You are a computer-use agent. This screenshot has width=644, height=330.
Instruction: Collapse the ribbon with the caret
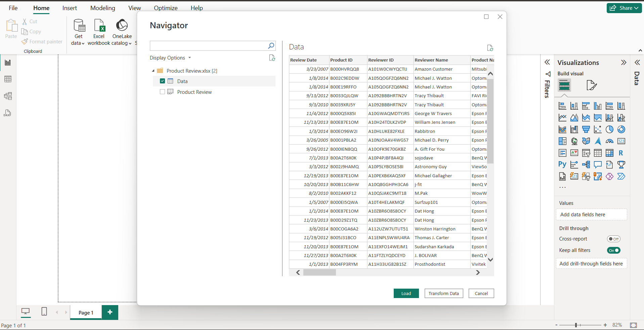pyautogui.click(x=640, y=50)
